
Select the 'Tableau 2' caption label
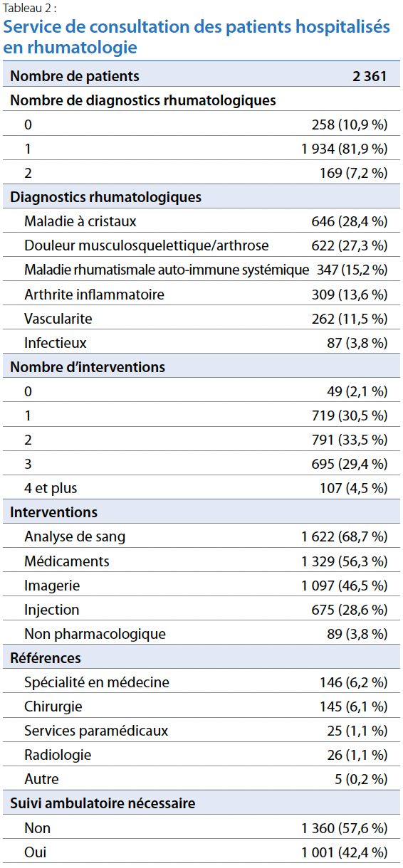coord(28,8)
